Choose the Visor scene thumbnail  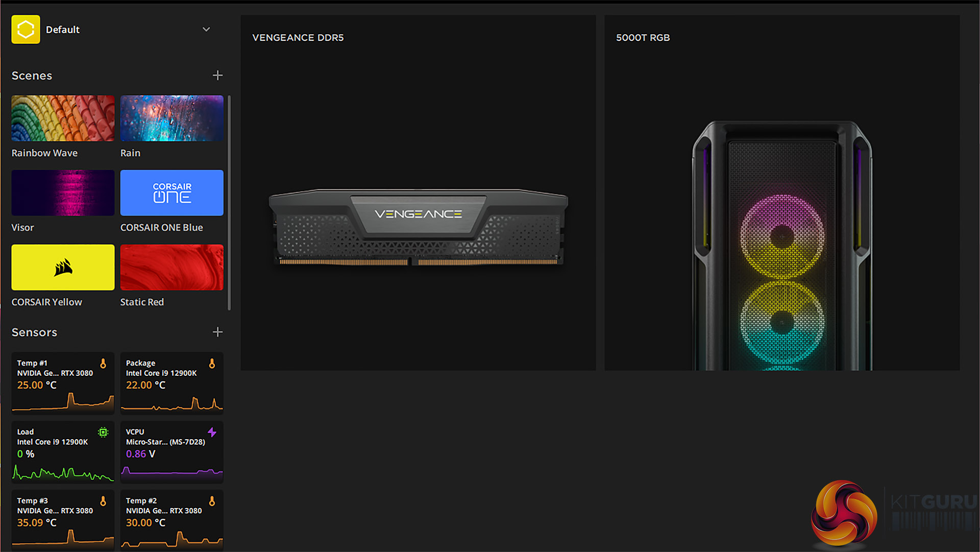click(x=63, y=193)
